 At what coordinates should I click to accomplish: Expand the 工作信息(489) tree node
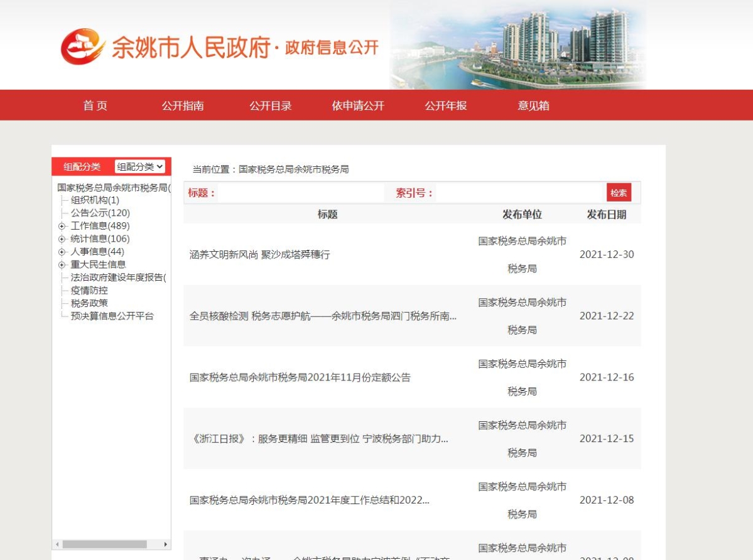point(62,226)
